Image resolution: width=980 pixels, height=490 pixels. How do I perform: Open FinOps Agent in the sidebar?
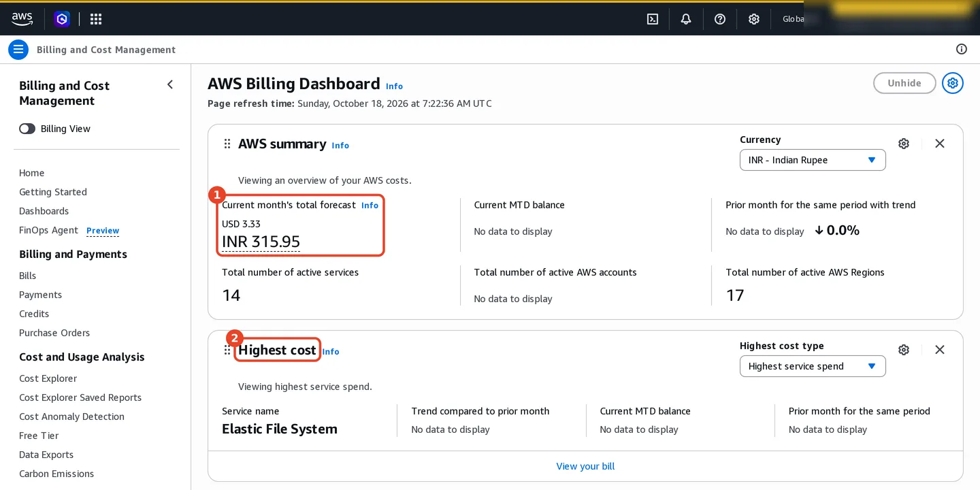click(x=49, y=230)
